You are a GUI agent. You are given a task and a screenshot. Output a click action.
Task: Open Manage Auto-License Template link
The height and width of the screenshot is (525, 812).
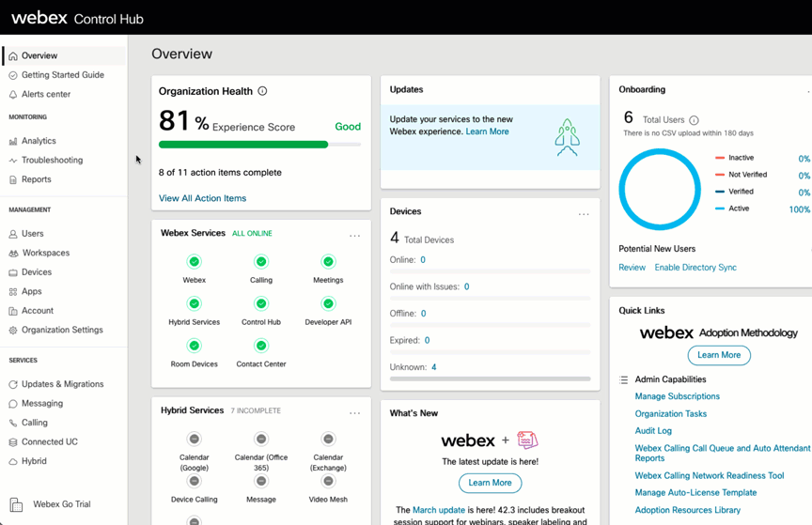(695, 492)
